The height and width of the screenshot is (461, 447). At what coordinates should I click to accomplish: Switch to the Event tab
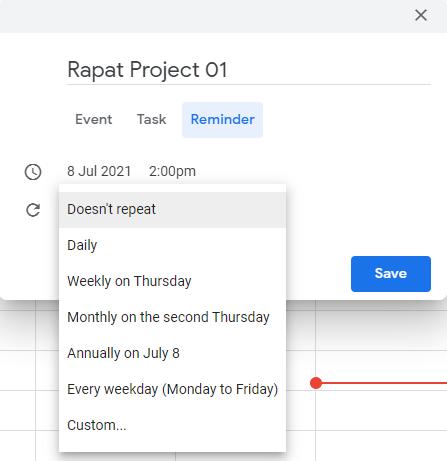(94, 120)
